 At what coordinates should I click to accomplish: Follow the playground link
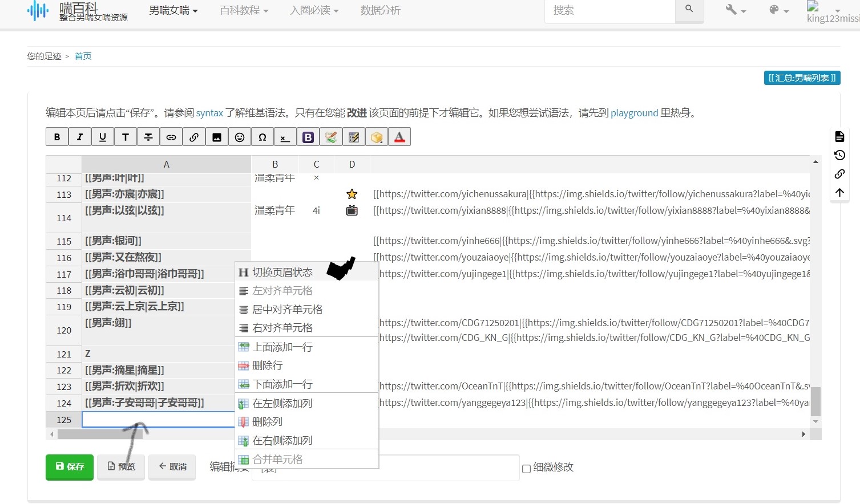coord(634,113)
